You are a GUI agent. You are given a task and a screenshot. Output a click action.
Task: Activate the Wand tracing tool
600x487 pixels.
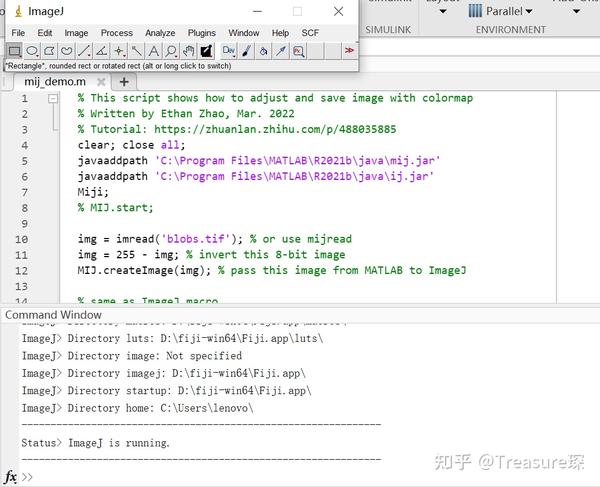click(x=136, y=51)
